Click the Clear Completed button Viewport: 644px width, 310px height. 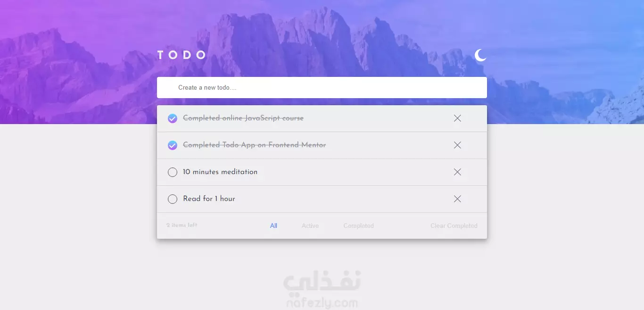coord(454,226)
